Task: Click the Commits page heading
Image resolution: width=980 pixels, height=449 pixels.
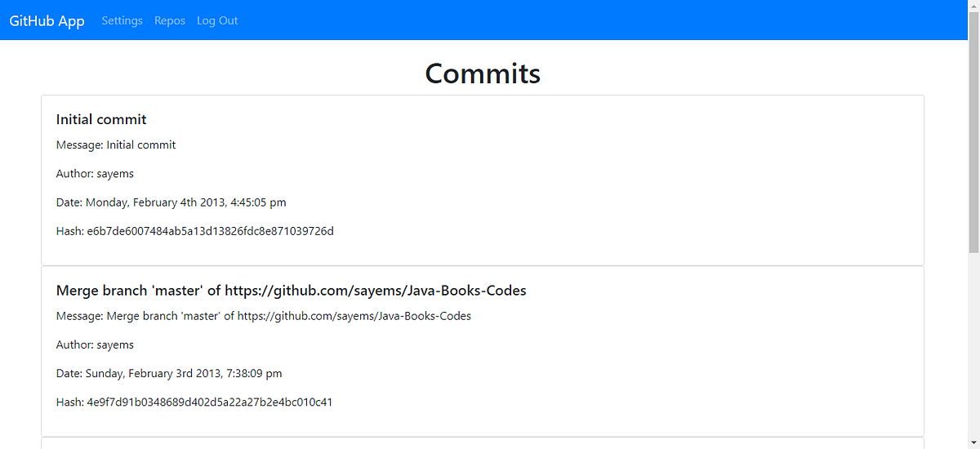Action: 483,73
